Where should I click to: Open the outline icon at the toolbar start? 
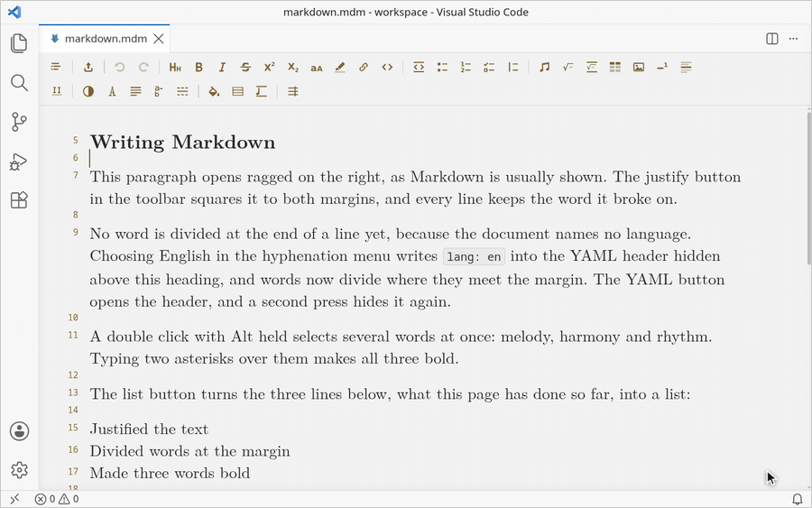click(56, 67)
